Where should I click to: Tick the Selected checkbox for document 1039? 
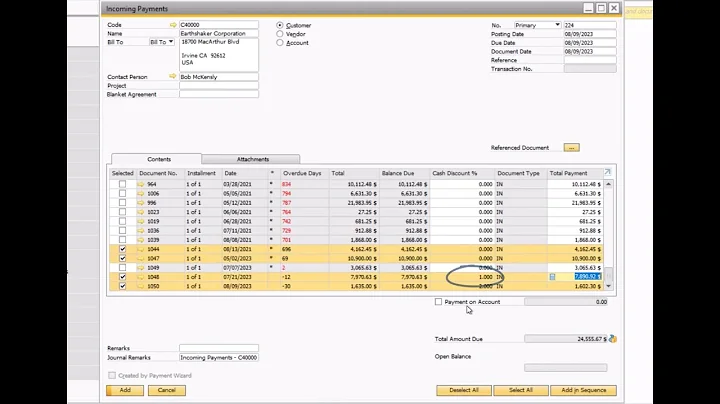coord(122,240)
